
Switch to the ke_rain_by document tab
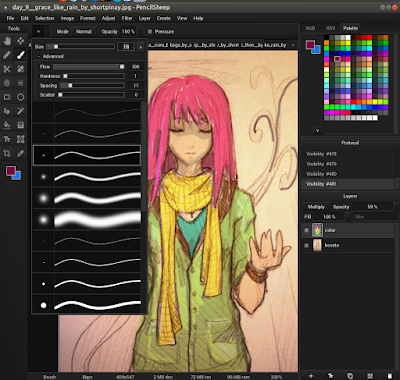pyautogui.click(x=275, y=45)
